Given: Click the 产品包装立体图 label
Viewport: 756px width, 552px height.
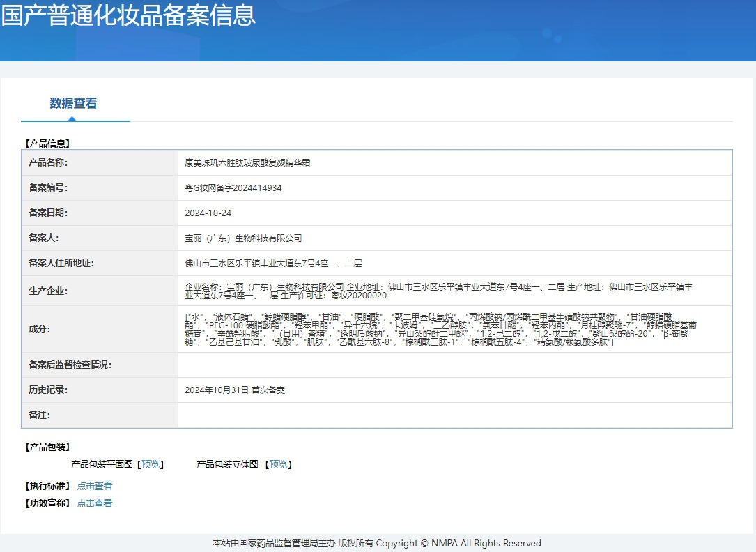Looking at the screenshot, I should [227, 464].
